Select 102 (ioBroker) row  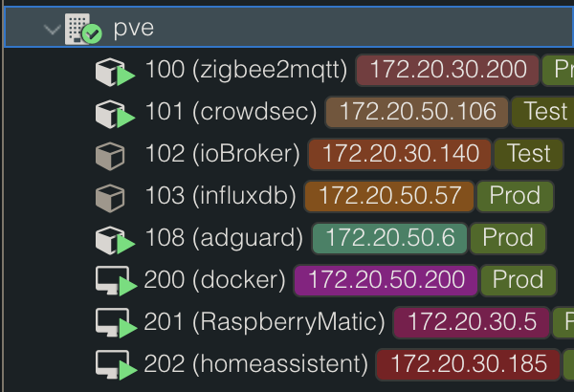pos(223,154)
